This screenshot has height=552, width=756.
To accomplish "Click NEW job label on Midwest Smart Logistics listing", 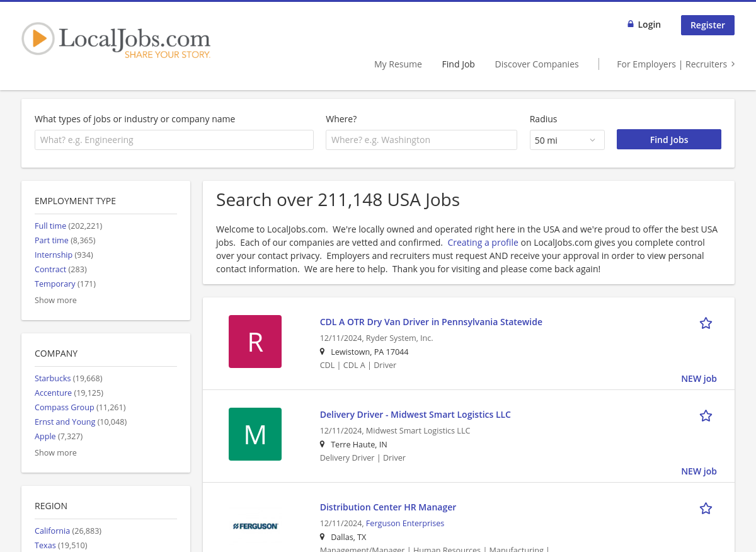I will pos(699,471).
